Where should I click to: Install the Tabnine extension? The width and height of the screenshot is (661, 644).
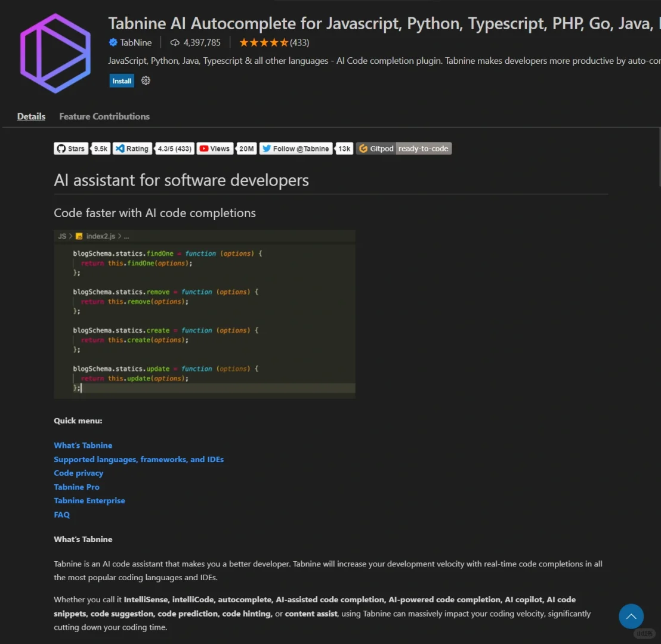pyautogui.click(x=122, y=81)
